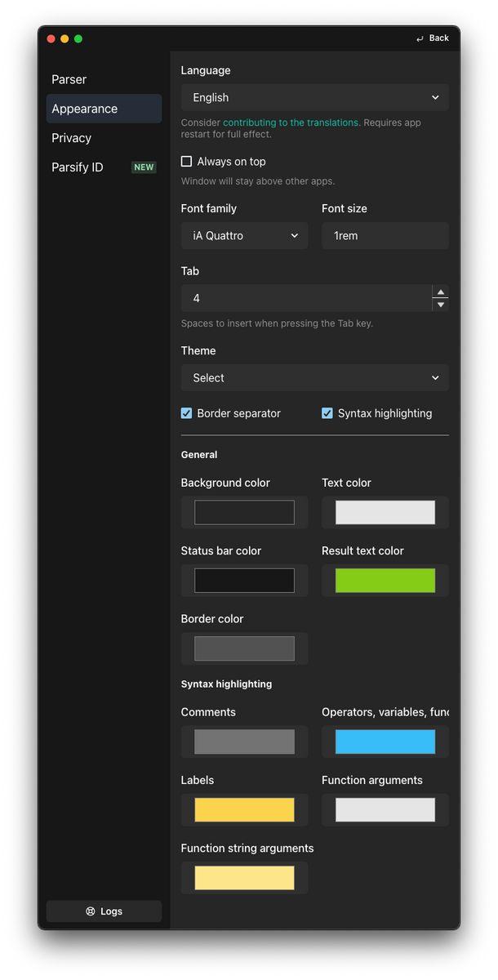Click the Back button in title bar
Screen dimensions: 498x980
[433, 38]
